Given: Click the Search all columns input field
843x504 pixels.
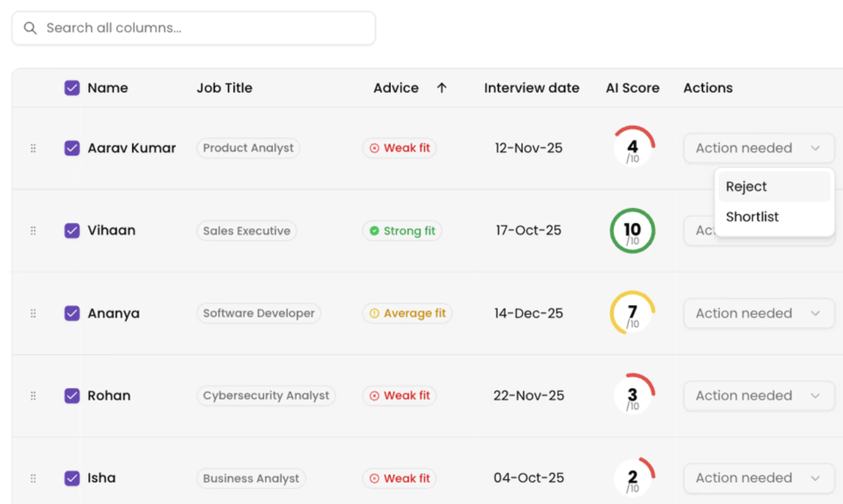Looking at the screenshot, I should coord(192,28).
